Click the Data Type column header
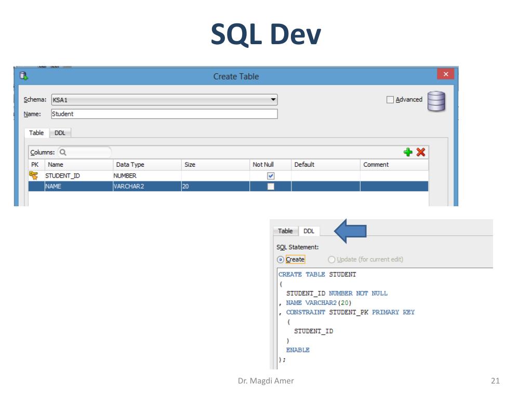The width and height of the screenshot is (532, 399). (x=147, y=165)
